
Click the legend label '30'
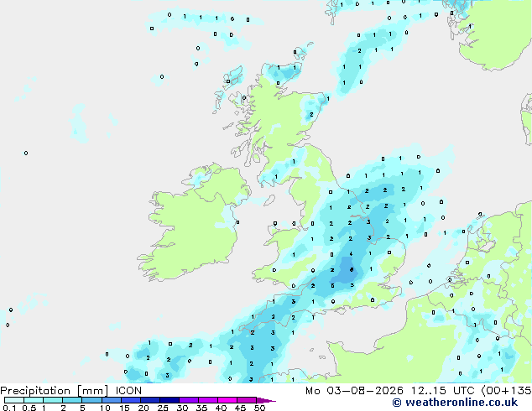(x=182, y=408)
